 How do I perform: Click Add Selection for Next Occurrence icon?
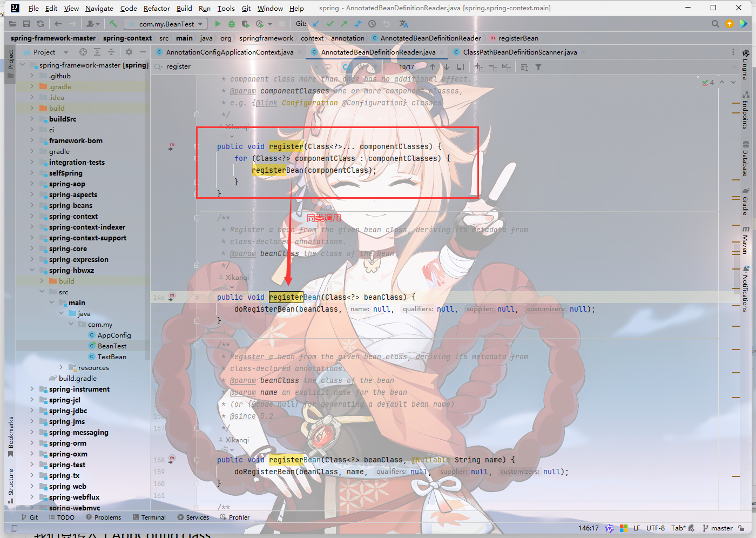tap(478, 67)
